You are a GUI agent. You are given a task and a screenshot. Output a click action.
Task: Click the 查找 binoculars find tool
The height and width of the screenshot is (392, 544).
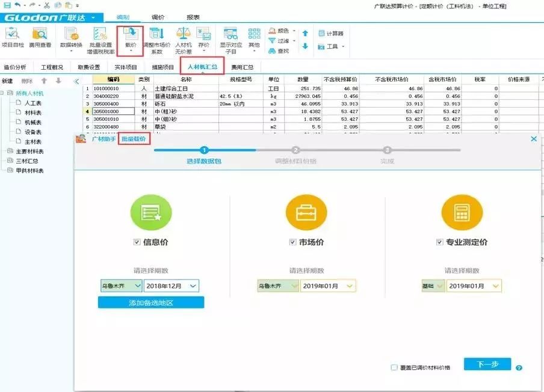click(279, 51)
